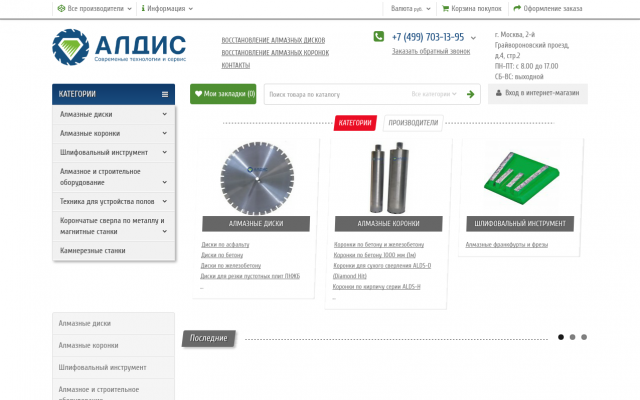Screen dimensions: 640x400
Task: Open Диски по железобетону link
Action: pos(231,266)
